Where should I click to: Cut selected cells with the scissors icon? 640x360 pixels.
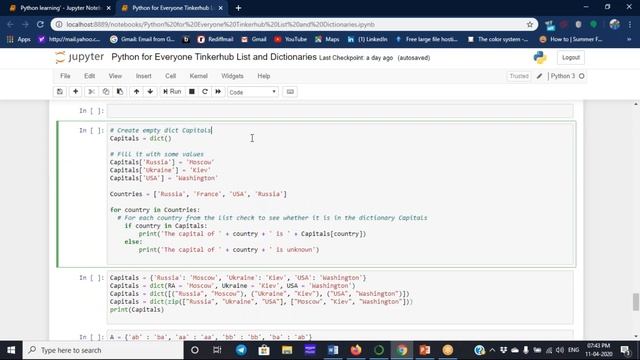click(x=91, y=92)
